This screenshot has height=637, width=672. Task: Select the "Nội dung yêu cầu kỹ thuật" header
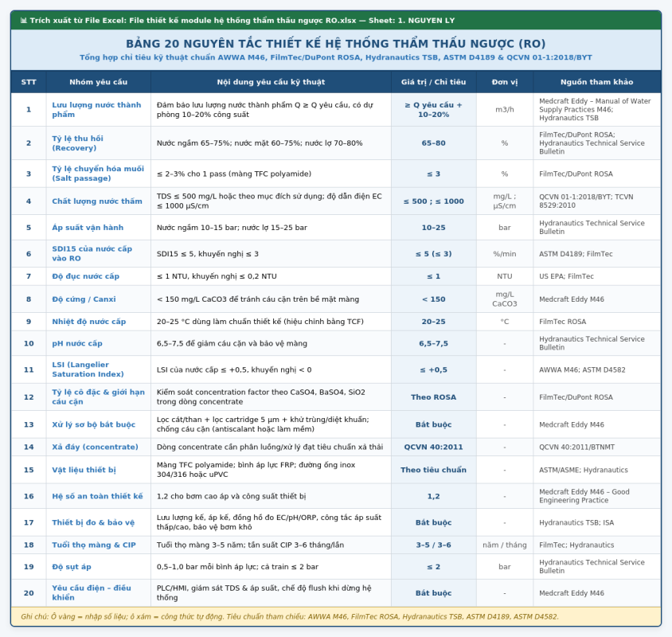(x=271, y=82)
